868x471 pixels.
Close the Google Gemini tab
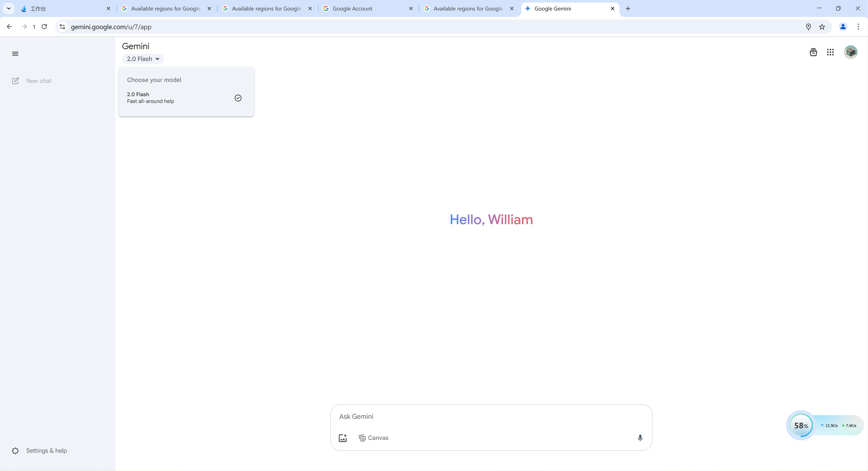tap(612, 8)
